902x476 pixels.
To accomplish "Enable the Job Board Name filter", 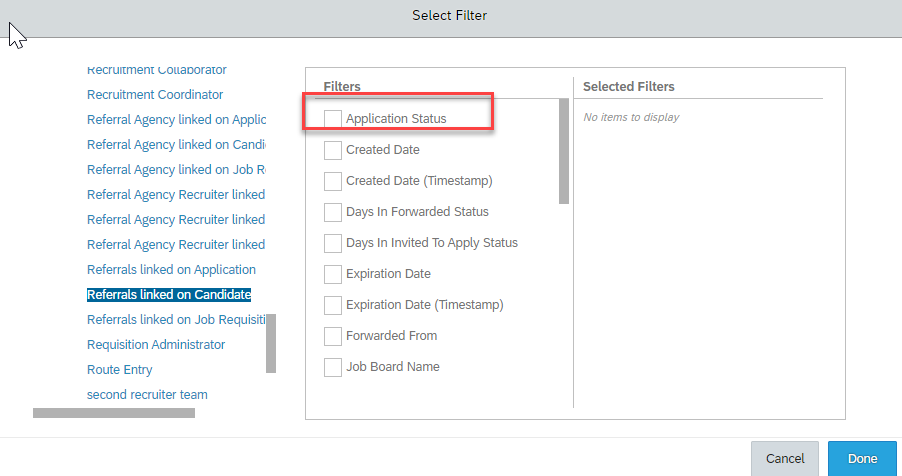I will click(x=332, y=367).
